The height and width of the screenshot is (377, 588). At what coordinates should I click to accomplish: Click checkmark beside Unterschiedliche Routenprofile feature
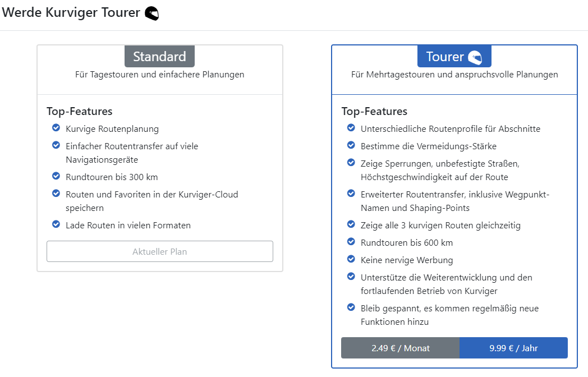[x=351, y=128]
